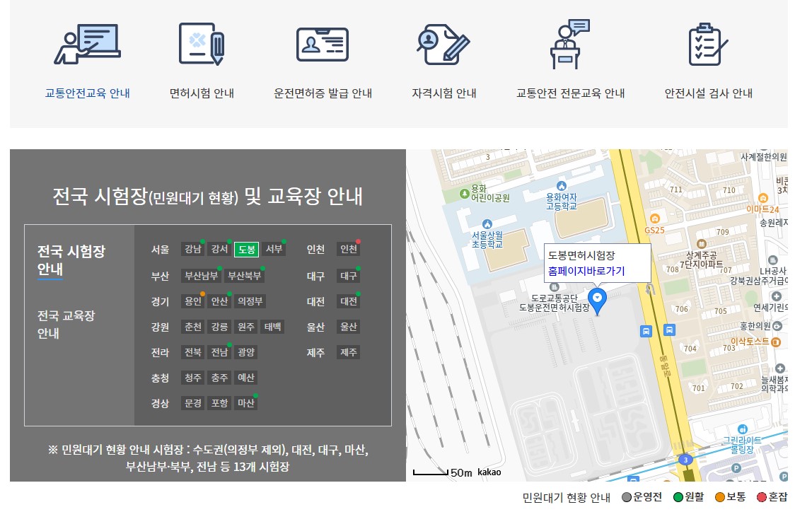Click the 안전시설 검사 안내 clipboard icon

(x=704, y=45)
